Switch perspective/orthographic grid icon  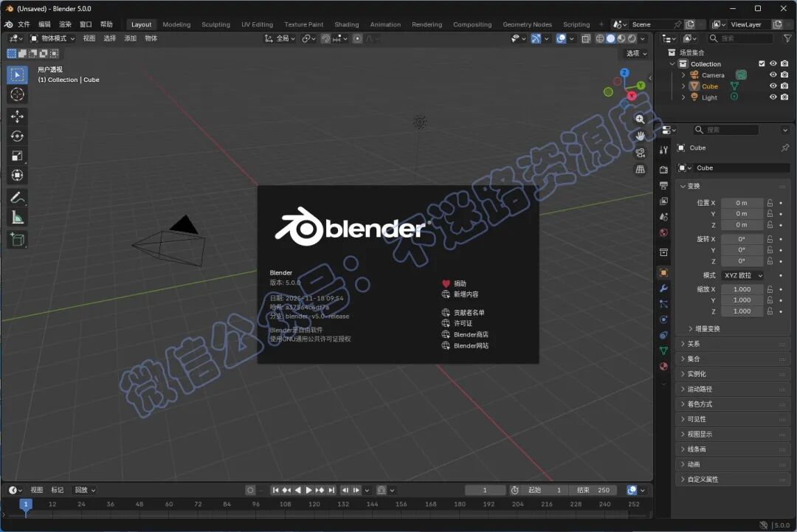(640, 169)
